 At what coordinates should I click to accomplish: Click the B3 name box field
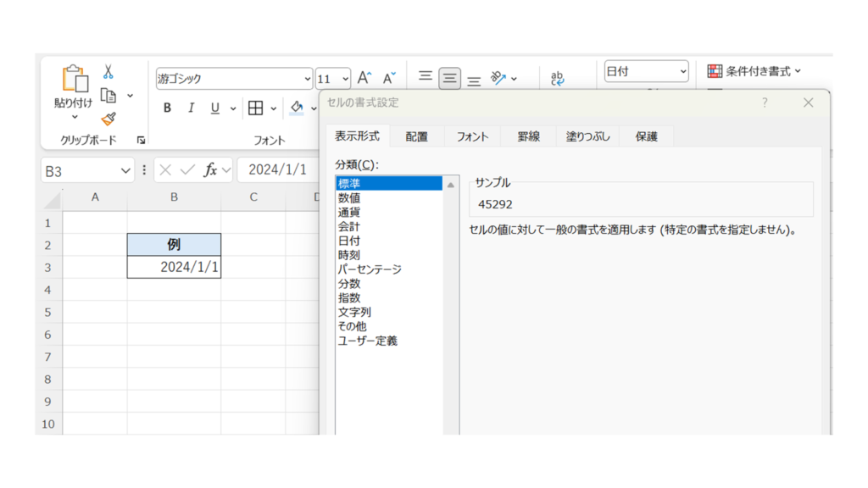click(79, 171)
